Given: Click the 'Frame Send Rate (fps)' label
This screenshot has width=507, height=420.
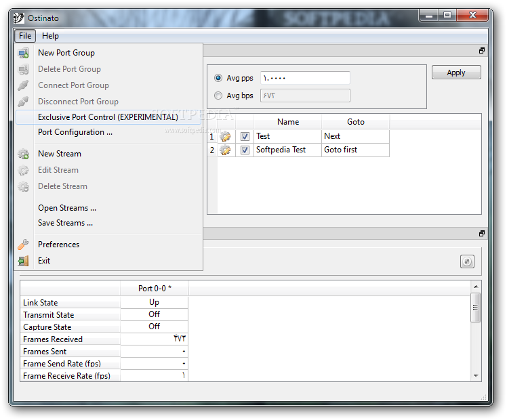Looking at the screenshot, I should tap(70, 364).
